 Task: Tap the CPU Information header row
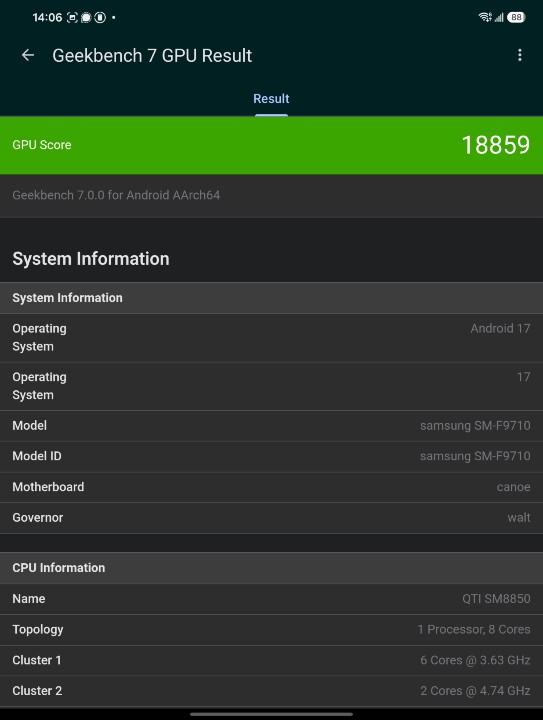click(x=271, y=568)
